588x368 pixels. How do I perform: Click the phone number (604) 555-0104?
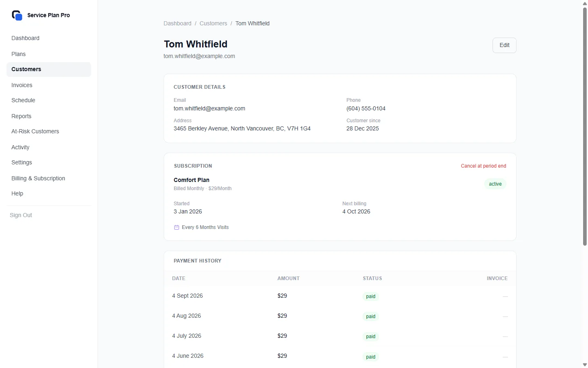[366, 108]
